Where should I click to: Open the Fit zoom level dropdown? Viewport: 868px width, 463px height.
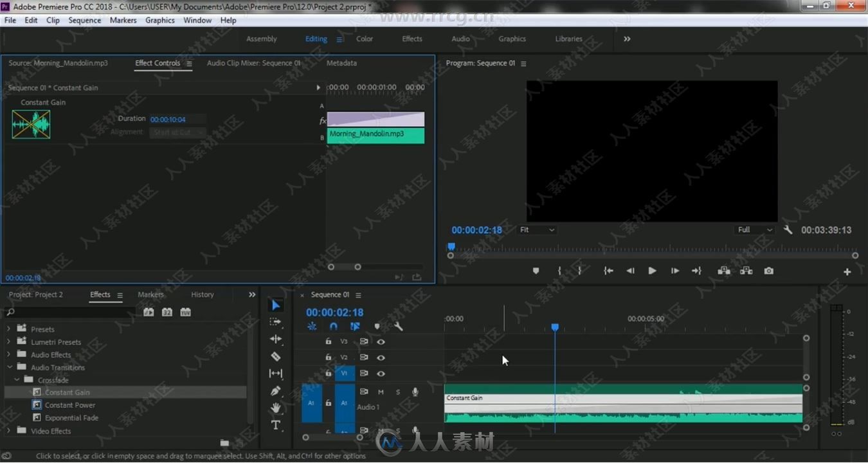(537, 230)
